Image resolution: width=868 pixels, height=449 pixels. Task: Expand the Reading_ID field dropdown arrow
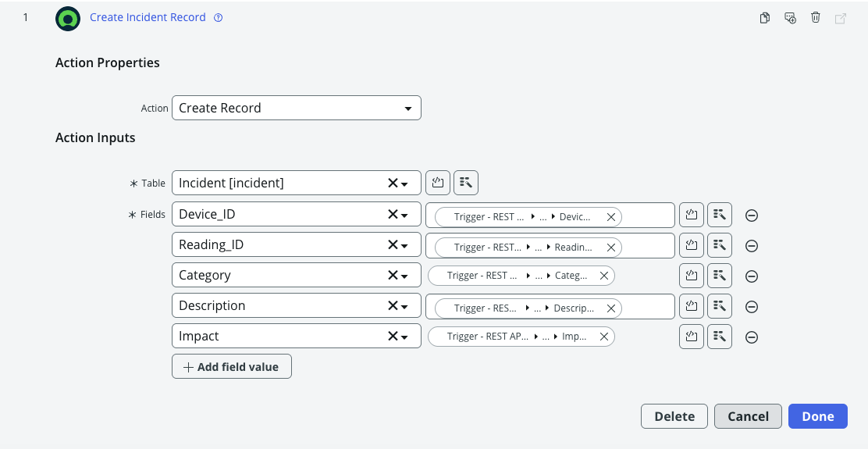(x=404, y=246)
